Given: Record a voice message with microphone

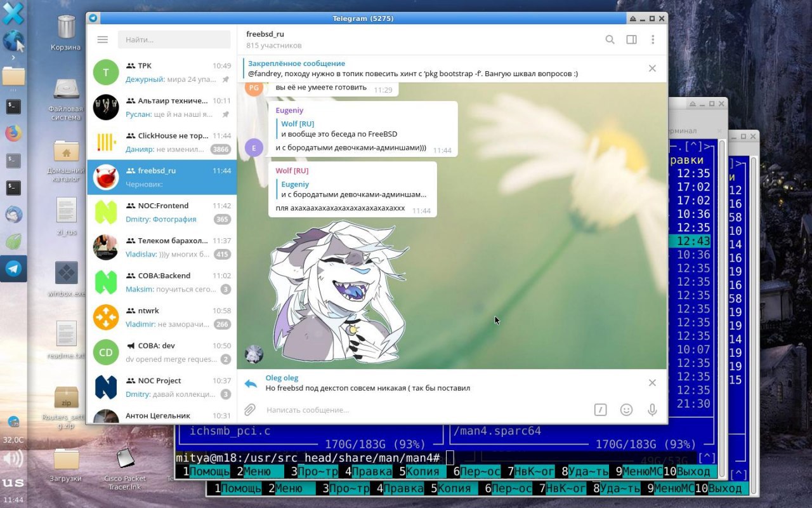Looking at the screenshot, I should pyautogui.click(x=652, y=410).
